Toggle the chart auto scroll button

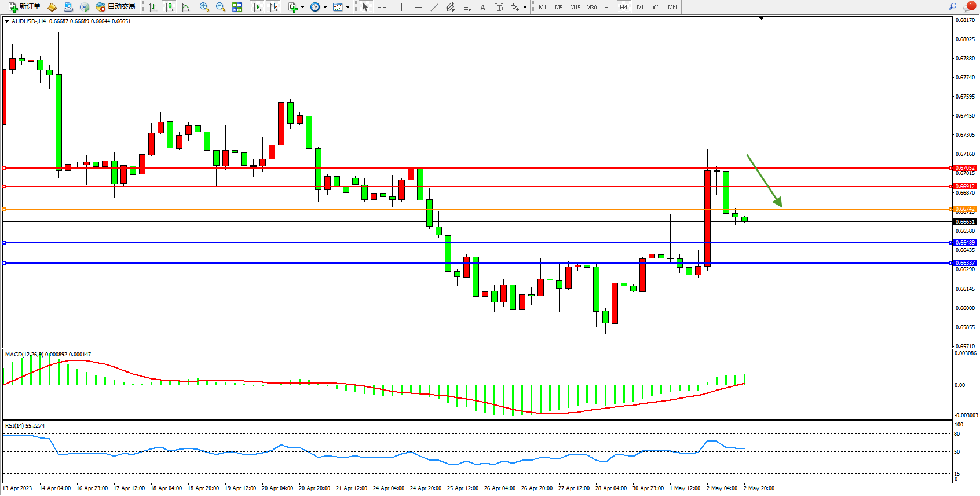258,7
